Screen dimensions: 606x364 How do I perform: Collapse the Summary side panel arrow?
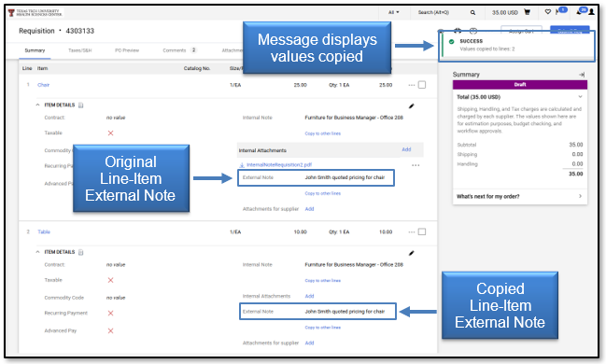582,75
